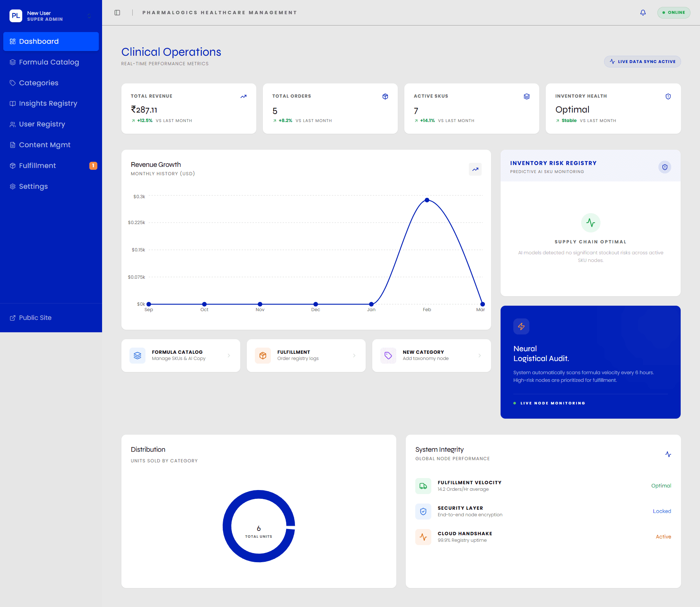Open the Fulfillment order registry card
This screenshot has width=700, height=607.
[306, 356]
